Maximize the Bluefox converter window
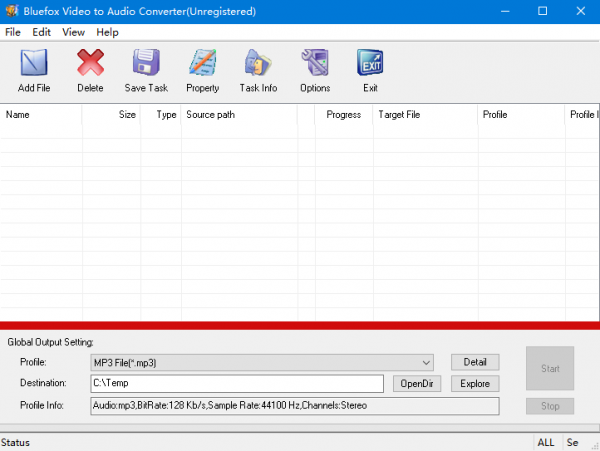The image size is (600, 451). click(x=542, y=11)
